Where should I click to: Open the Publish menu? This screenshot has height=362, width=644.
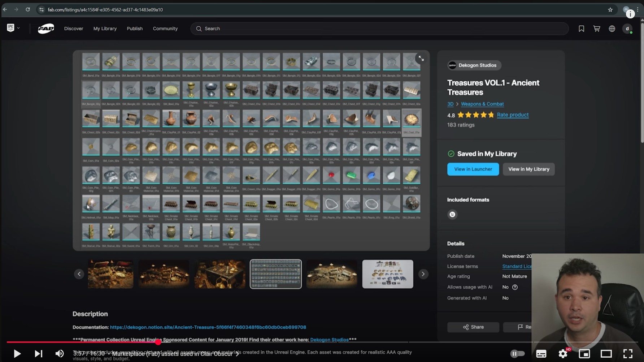(x=135, y=29)
